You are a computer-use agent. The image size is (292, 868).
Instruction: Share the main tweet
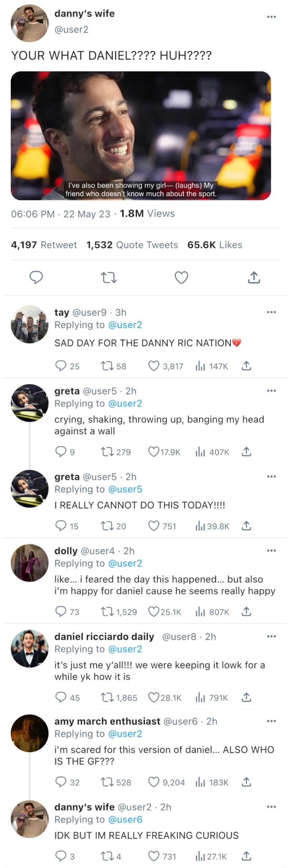[254, 277]
